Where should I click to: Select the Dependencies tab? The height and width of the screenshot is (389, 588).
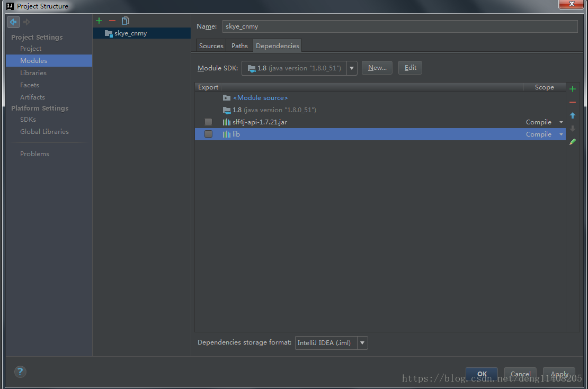click(x=278, y=46)
